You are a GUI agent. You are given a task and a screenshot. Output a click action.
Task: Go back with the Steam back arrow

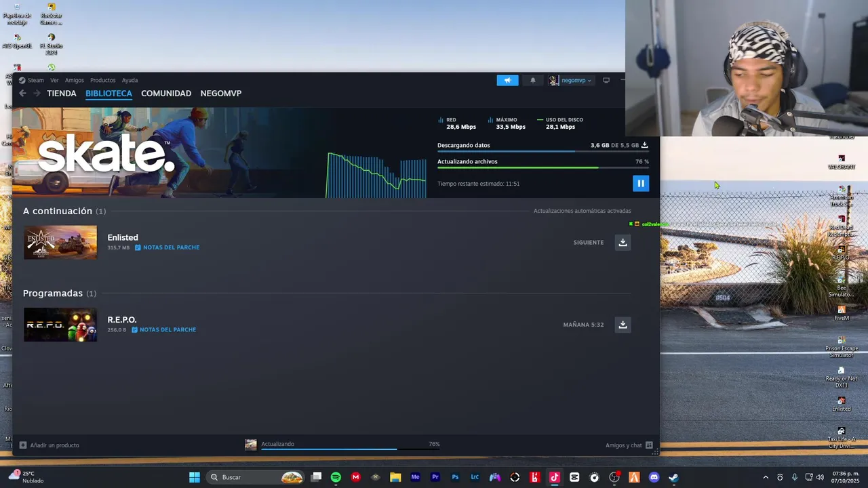22,93
